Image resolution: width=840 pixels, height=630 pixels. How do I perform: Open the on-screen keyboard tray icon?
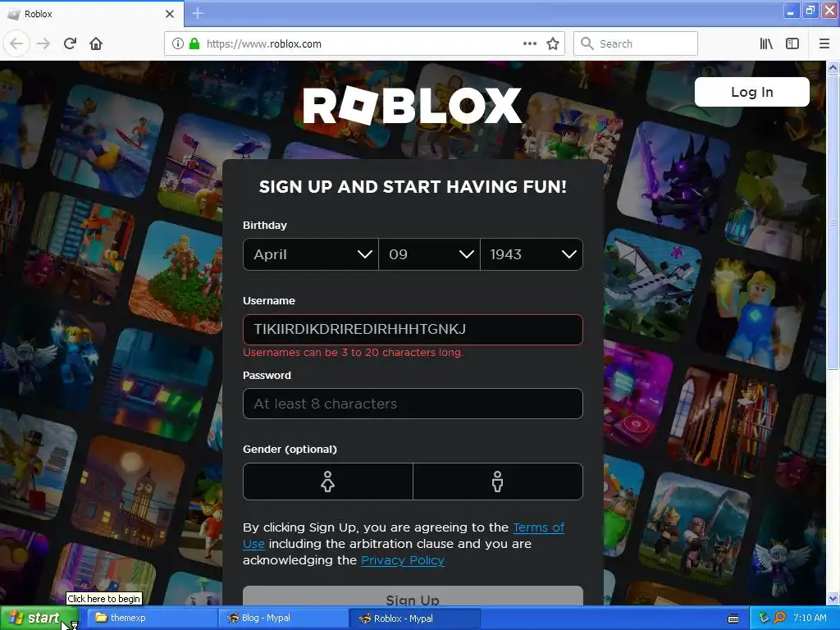[733, 619]
